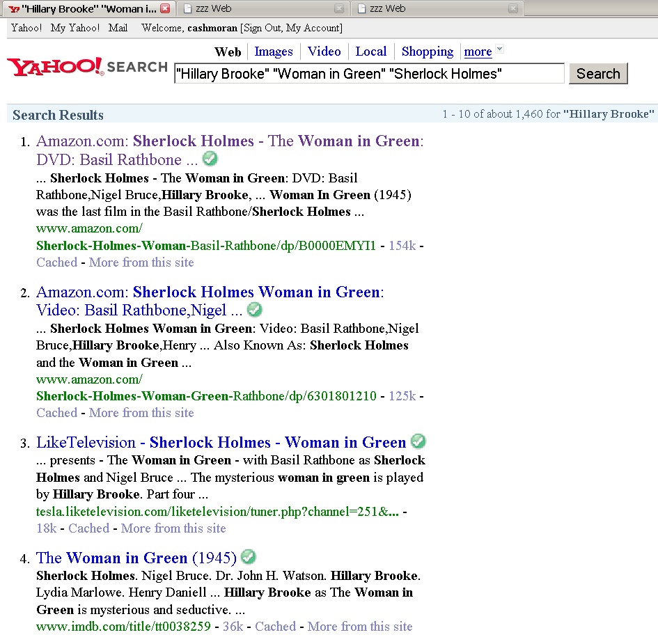
Task: Open Cached link for IMDb result
Action: click(275, 627)
